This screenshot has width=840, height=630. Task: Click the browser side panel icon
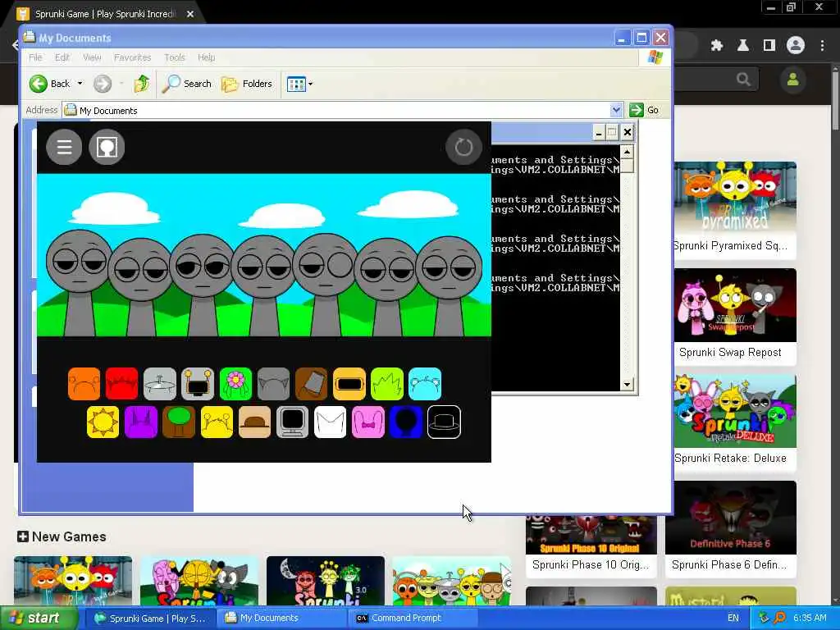pos(769,46)
